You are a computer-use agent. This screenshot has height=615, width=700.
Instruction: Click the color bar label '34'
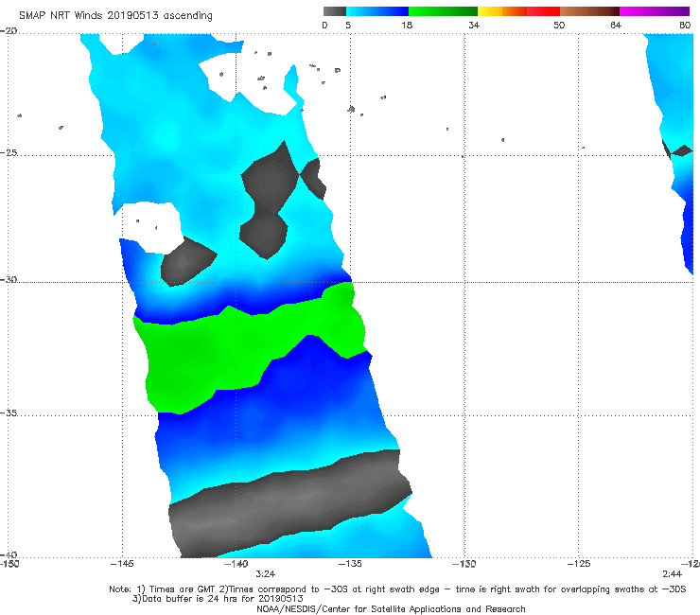pos(474,25)
